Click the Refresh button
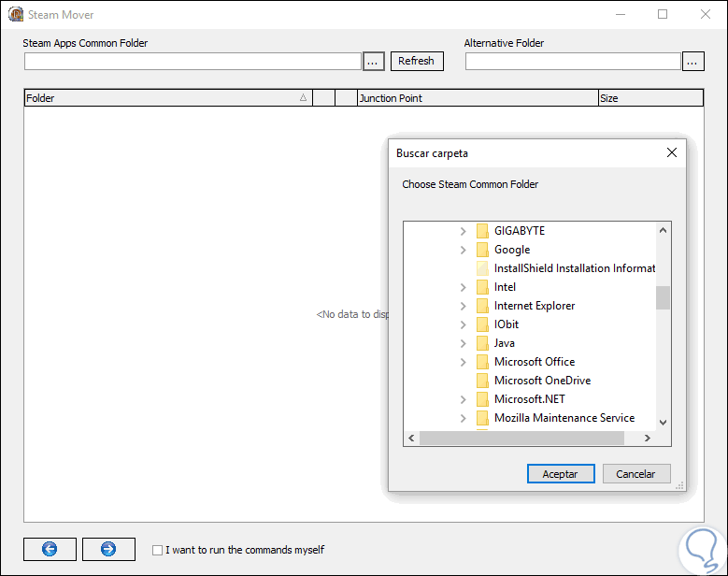 [x=417, y=62]
